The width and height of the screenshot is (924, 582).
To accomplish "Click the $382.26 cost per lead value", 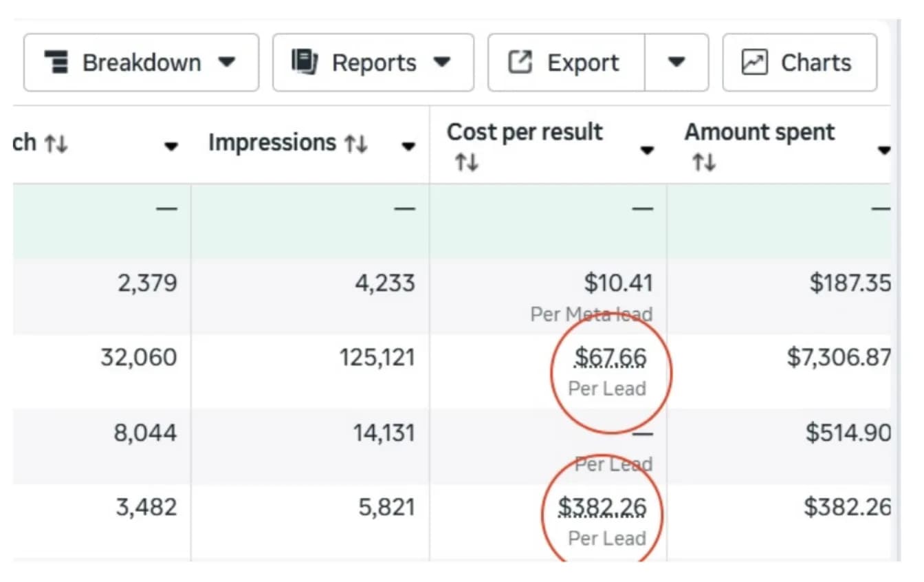I will (x=602, y=507).
